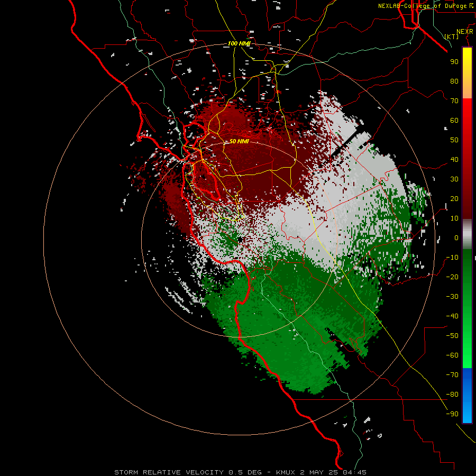Click the 80 value on the velocity scale
This screenshot has width=476, height=476.
pos(454,81)
